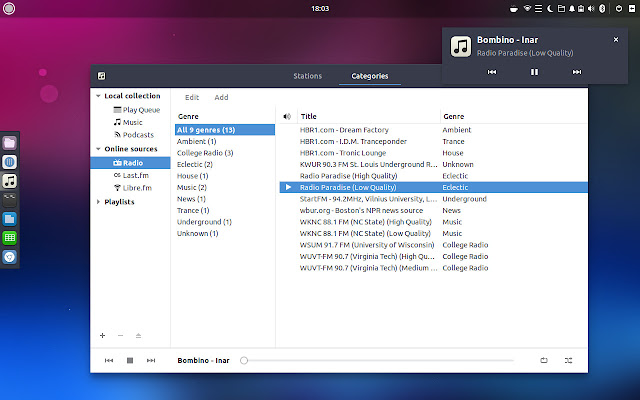The width and height of the screenshot is (640, 400).
Task: Click the Add button
Action: coord(221,98)
